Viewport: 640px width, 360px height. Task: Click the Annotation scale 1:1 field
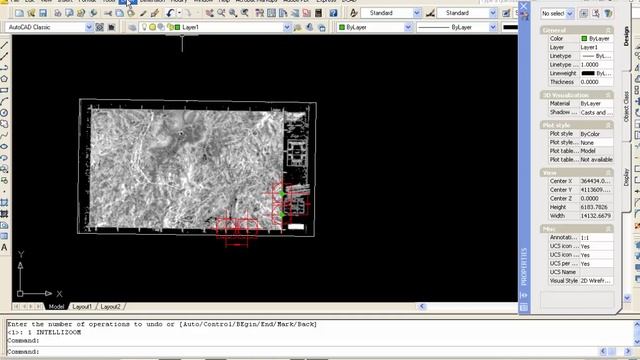point(596,238)
